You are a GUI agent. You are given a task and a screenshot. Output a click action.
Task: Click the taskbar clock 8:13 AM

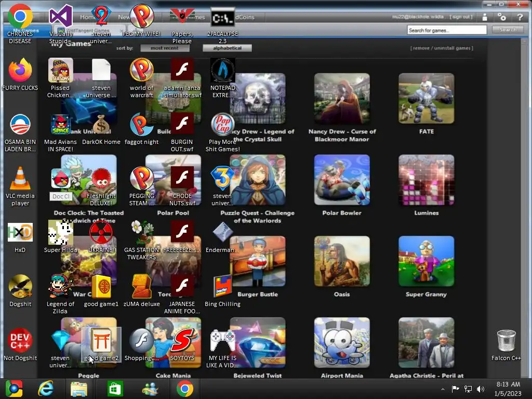tap(508, 384)
